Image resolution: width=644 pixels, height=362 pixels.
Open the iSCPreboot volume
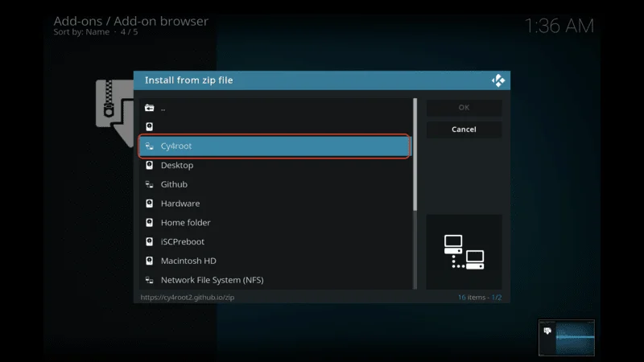pos(275,241)
